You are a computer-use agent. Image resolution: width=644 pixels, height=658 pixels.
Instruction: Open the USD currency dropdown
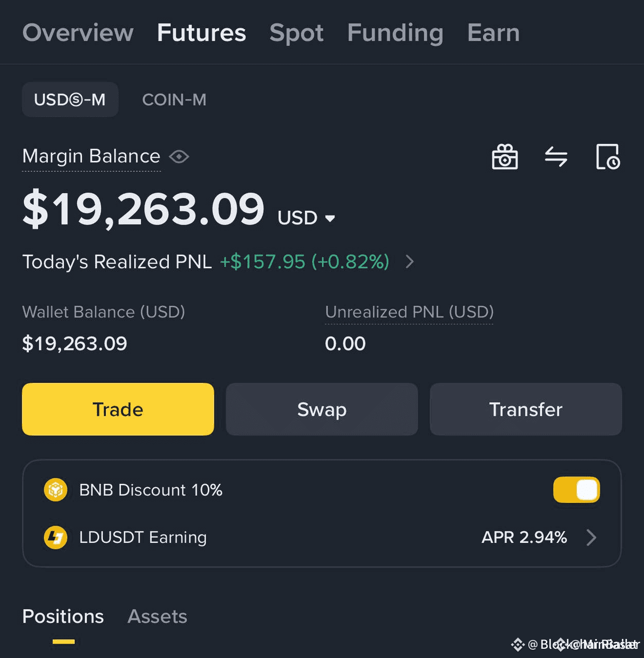coord(307,218)
